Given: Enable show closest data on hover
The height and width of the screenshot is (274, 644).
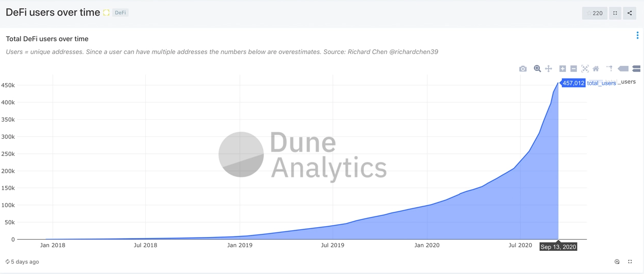Looking at the screenshot, I should point(623,68).
